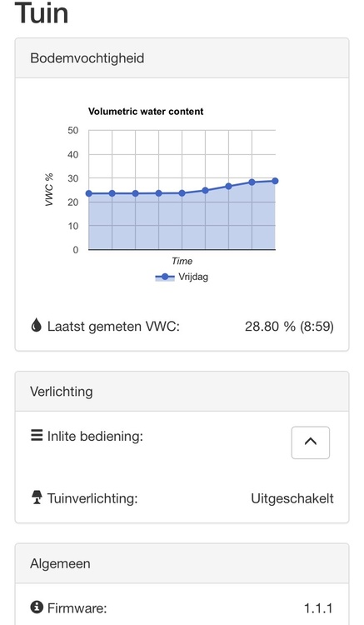The image size is (364, 625).
Task: Click the info icon beside Firmware
Action: [37, 607]
